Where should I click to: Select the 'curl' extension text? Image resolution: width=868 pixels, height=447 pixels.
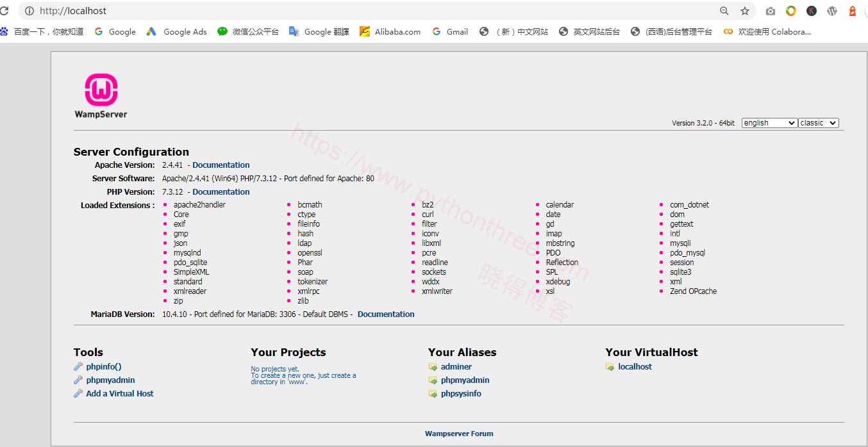[428, 215]
